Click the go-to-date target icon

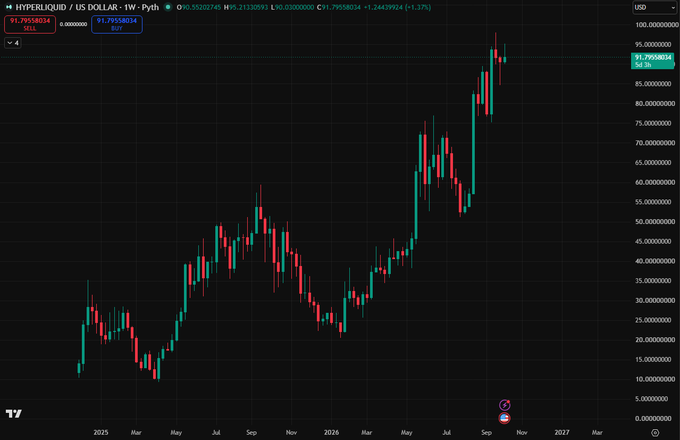point(655,433)
